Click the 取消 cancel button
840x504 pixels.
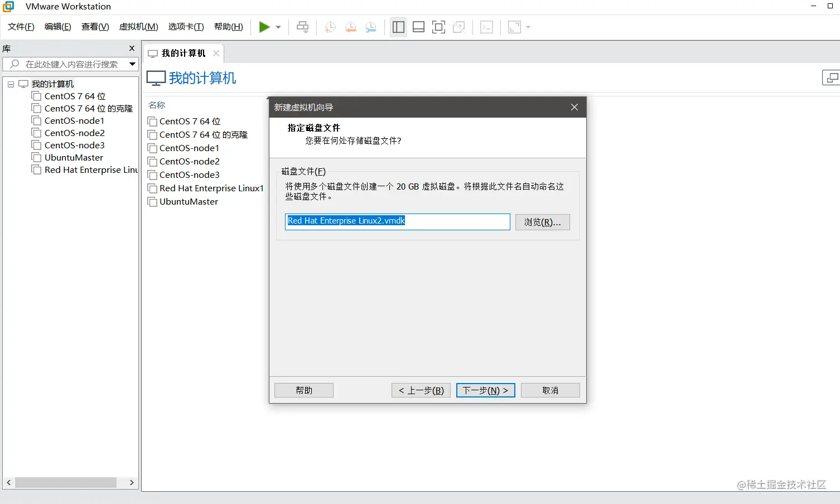551,390
